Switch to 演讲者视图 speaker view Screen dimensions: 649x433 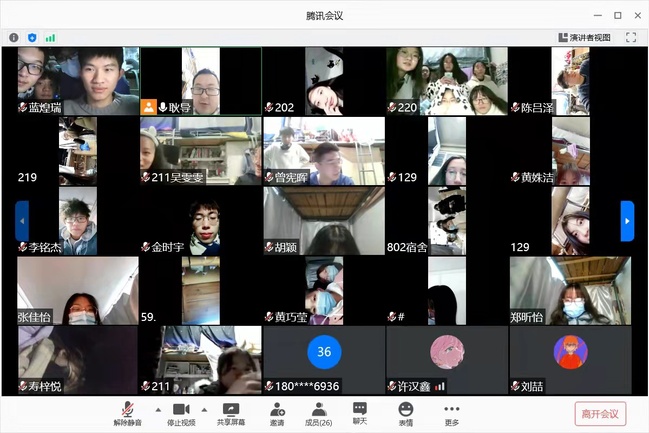[x=584, y=37]
